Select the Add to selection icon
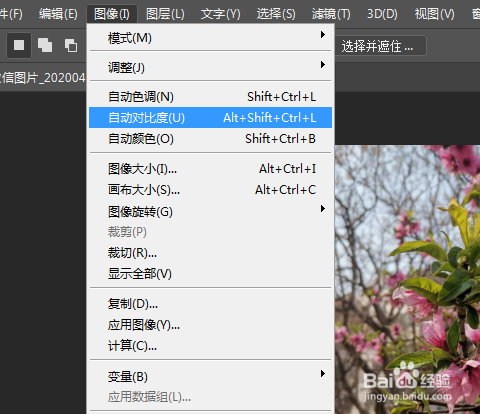Viewport: 480px width, 414px height. [45, 45]
